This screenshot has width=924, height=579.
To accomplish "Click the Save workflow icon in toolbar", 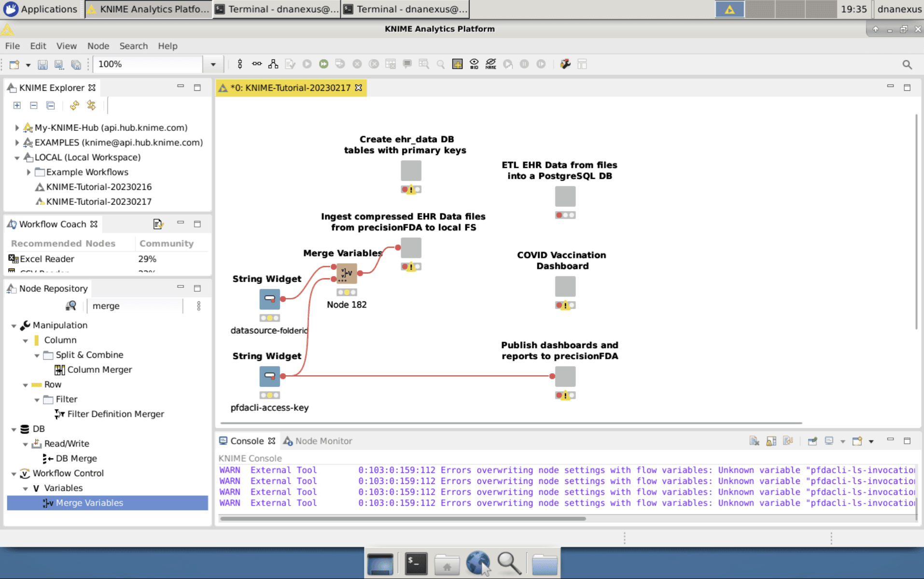I will click(42, 64).
